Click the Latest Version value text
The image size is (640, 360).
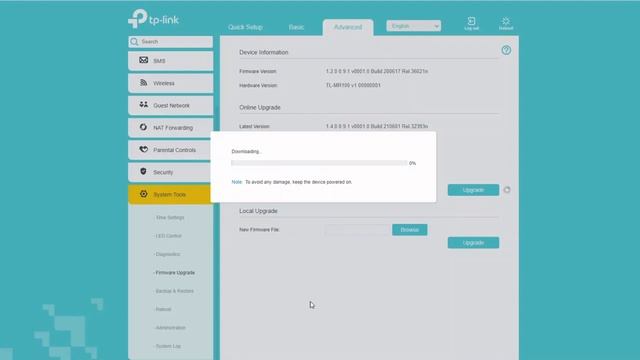click(x=377, y=127)
